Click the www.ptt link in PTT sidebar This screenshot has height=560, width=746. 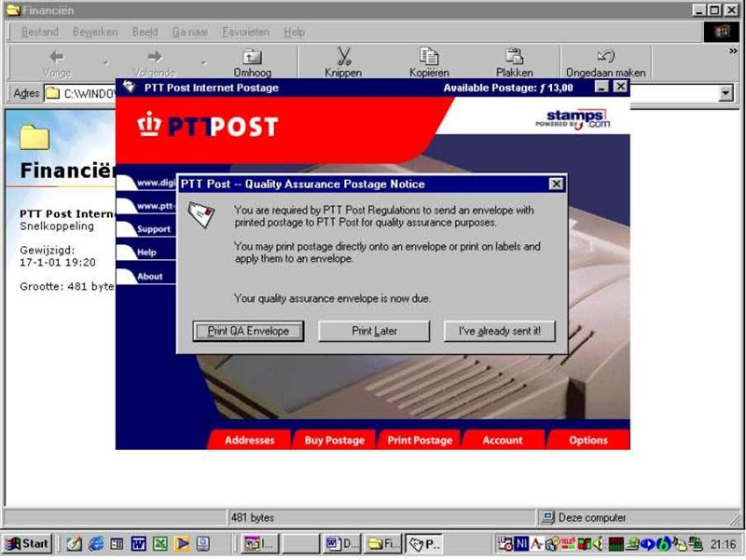156,206
